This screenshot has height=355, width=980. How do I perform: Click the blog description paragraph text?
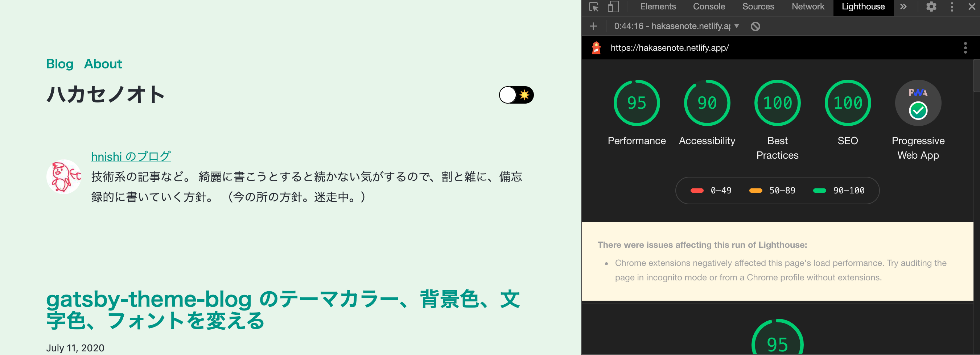(306, 187)
